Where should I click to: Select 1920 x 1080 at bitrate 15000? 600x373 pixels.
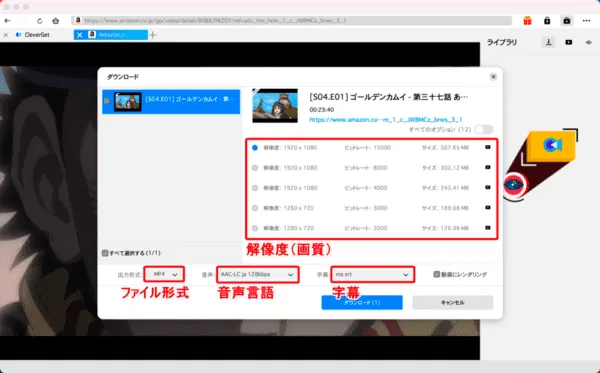255,148
